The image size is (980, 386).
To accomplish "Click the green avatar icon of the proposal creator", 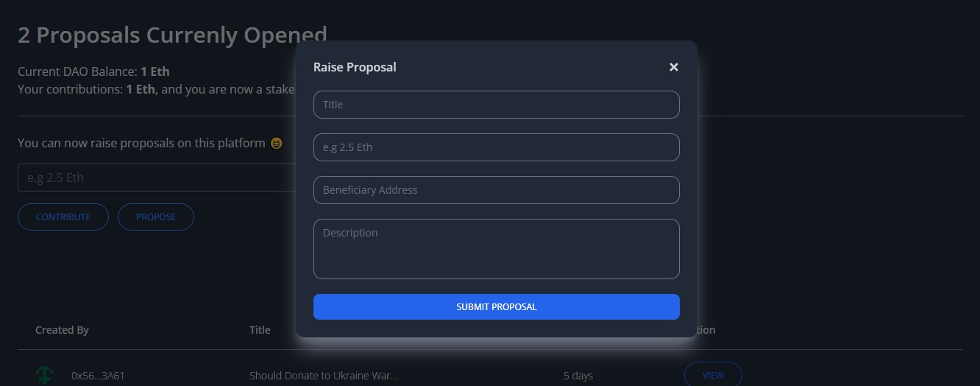I will (x=45, y=375).
